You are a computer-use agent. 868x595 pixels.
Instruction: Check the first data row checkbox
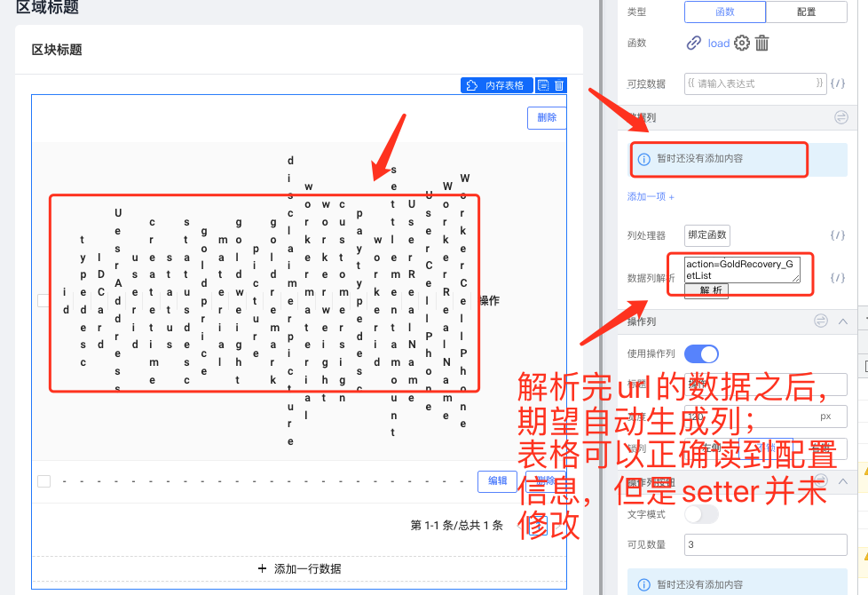pyautogui.click(x=43, y=480)
